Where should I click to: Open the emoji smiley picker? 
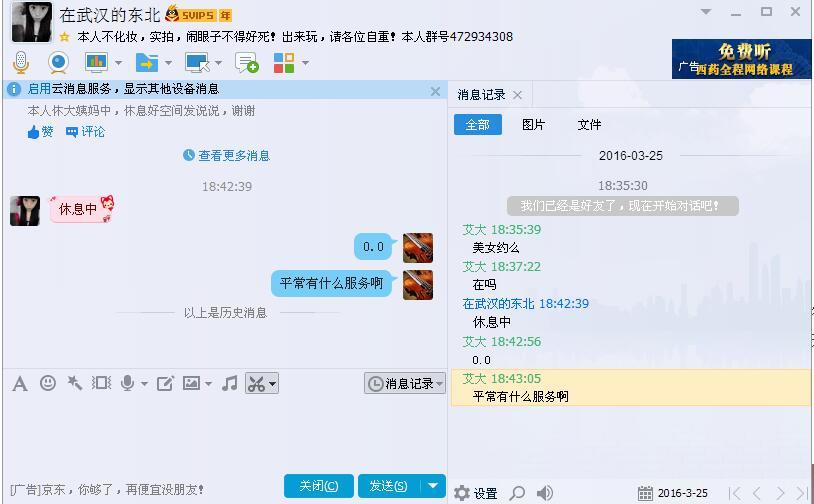coord(48,383)
